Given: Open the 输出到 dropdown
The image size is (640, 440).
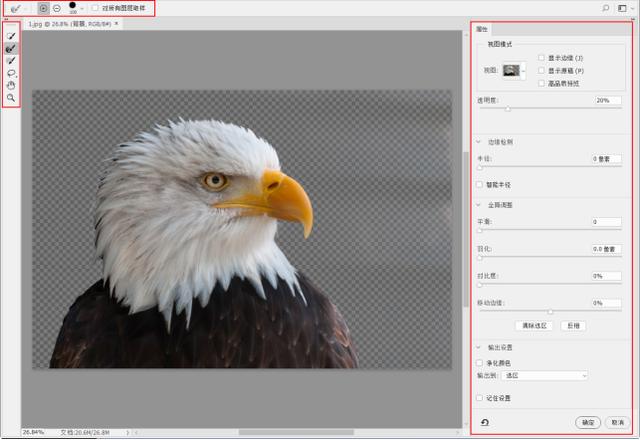Looking at the screenshot, I should [546, 375].
